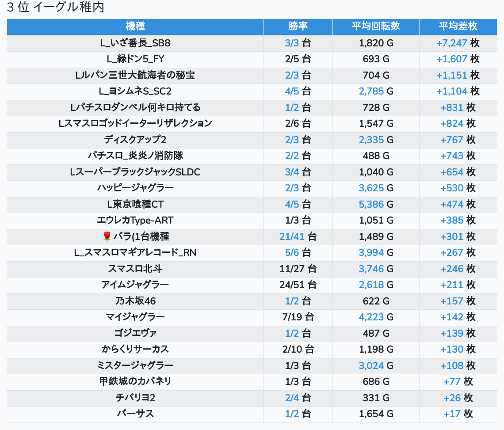This screenshot has width=504, height=430.
Task: Click the 24/51 台 win rate
Action: tap(298, 285)
